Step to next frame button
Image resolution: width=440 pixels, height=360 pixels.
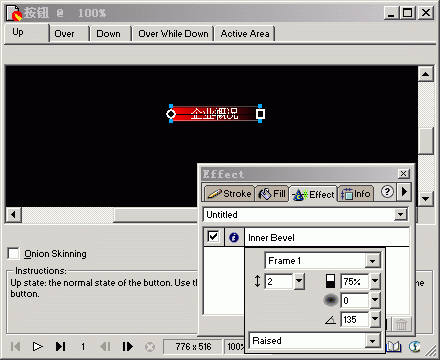127,347
